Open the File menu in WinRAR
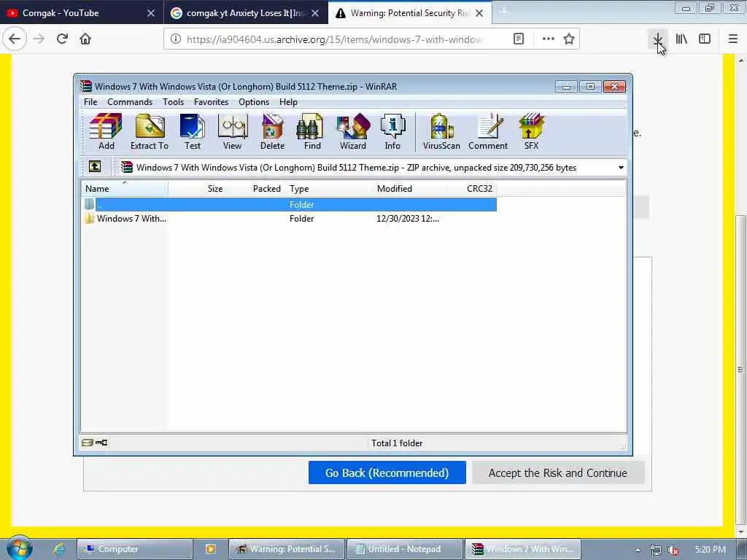This screenshot has height=560, width=747. pyautogui.click(x=90, y=102)
